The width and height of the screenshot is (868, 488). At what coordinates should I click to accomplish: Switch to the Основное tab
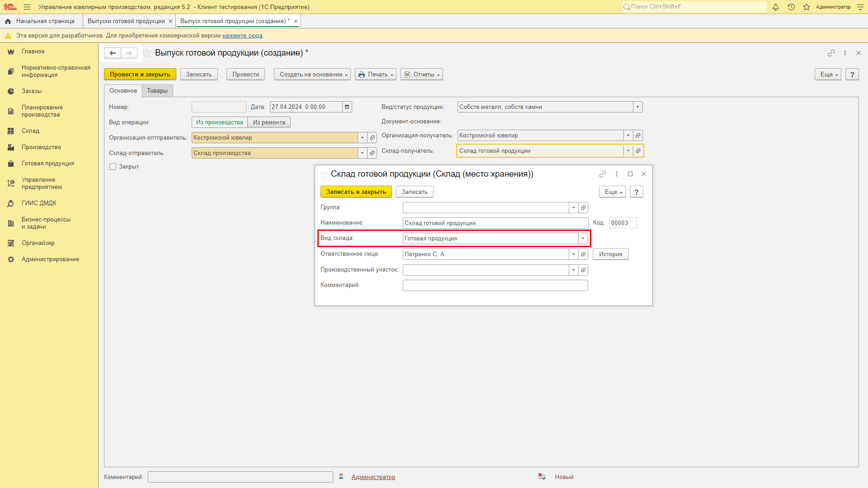click(x=123, y=91)
